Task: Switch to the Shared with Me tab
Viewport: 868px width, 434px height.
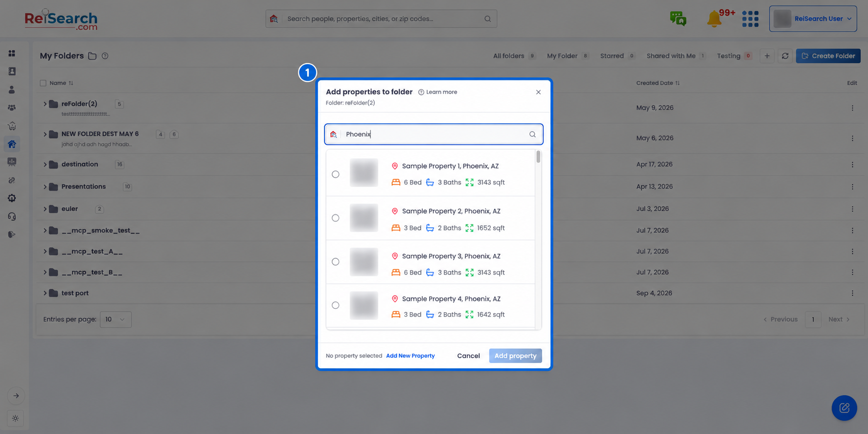Action: 676,56
